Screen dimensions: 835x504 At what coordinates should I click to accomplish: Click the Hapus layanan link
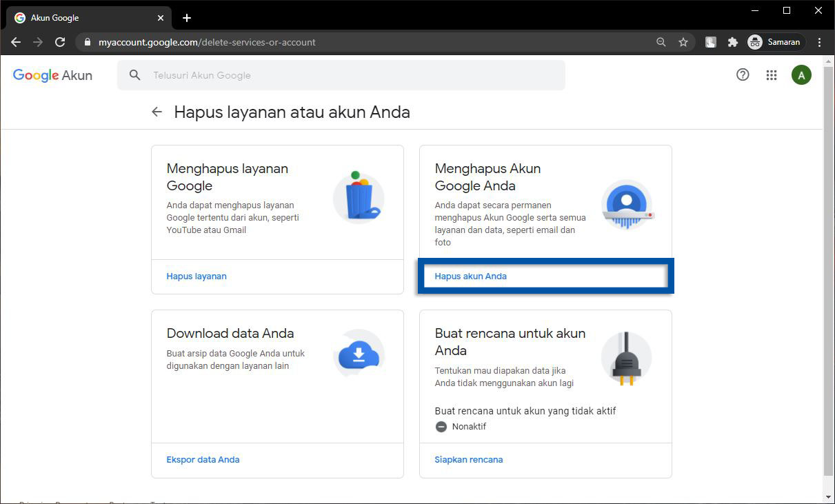tap(197, 276)
